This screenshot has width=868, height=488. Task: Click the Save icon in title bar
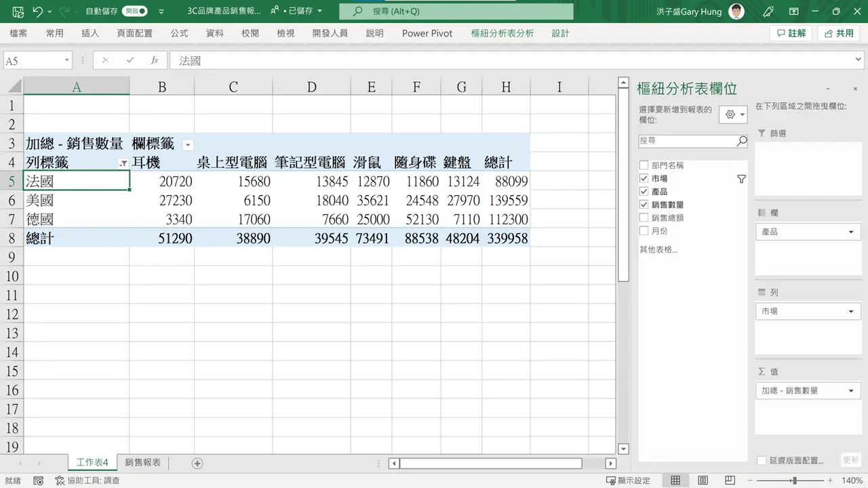[18, 12]
